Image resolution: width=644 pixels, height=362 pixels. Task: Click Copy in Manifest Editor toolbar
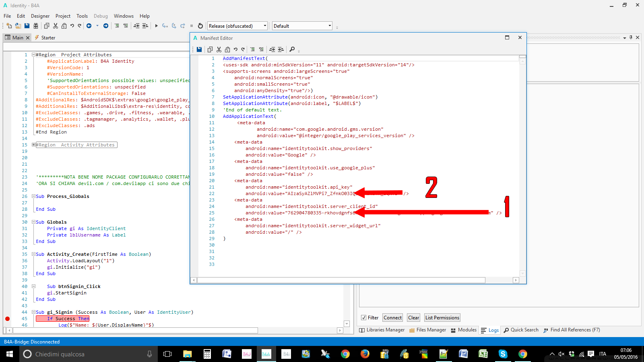tap(210, 49)
